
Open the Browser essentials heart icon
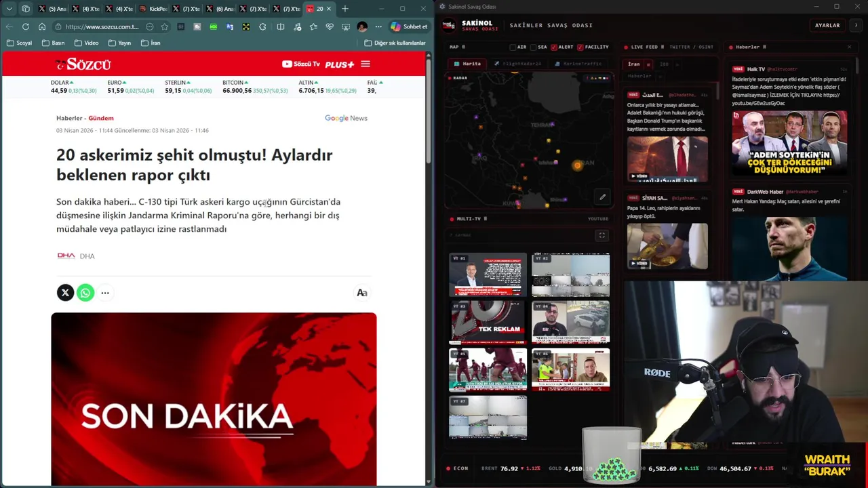point(330,26)
